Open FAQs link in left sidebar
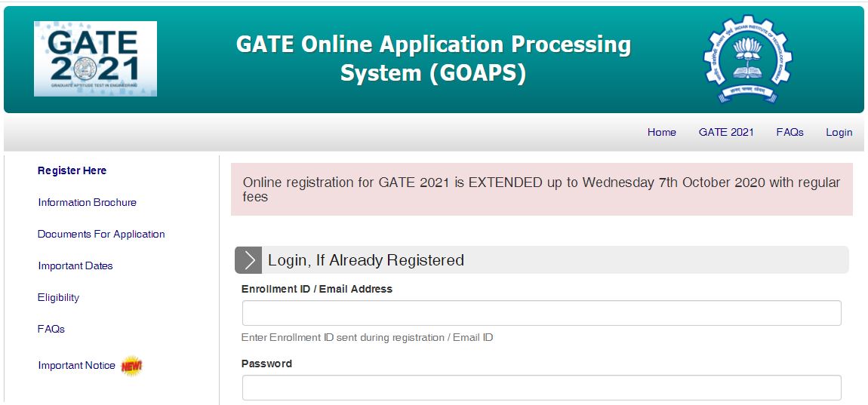 pyautogui.click(x=51, y=329)
